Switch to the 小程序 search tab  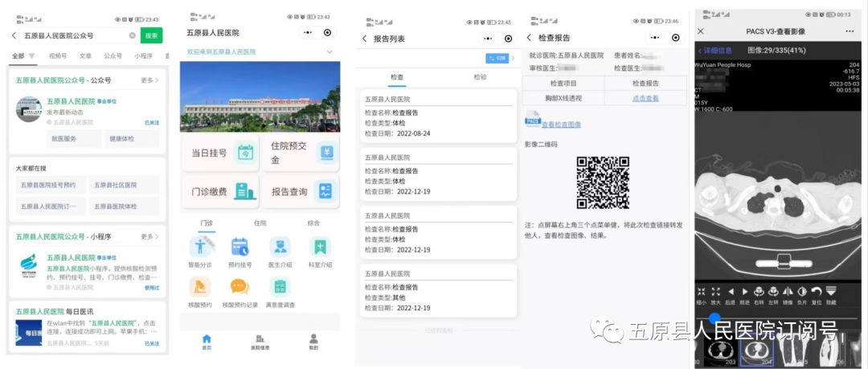[143, 56]
